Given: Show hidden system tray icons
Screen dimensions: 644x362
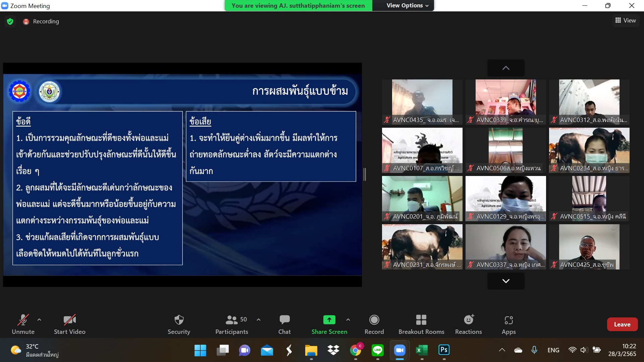Looking at the screenshot, I should (x=502, y=350).
